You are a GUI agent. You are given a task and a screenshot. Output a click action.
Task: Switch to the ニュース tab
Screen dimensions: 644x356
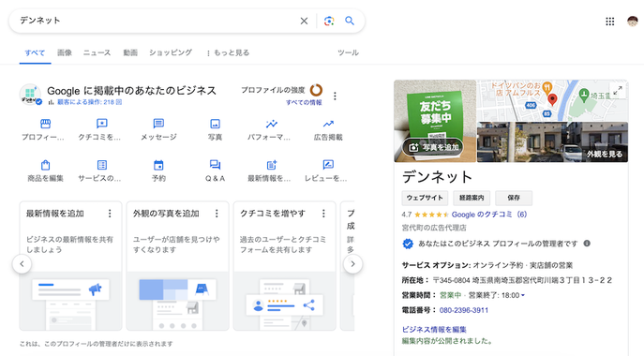click(x=97, y=52)
